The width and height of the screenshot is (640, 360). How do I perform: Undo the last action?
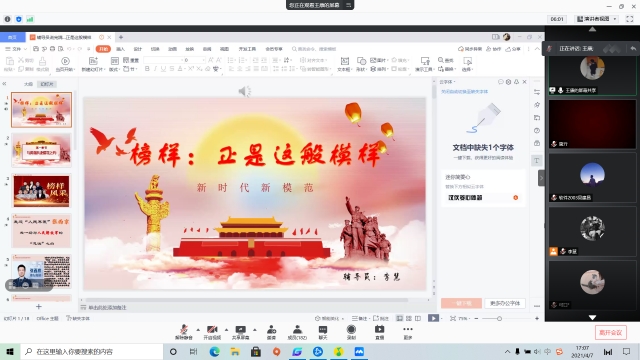(x=69, y=49)
